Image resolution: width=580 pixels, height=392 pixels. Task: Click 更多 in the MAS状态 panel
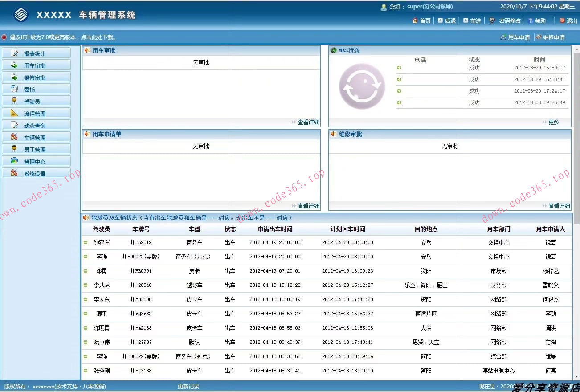[x=554, y=122]
